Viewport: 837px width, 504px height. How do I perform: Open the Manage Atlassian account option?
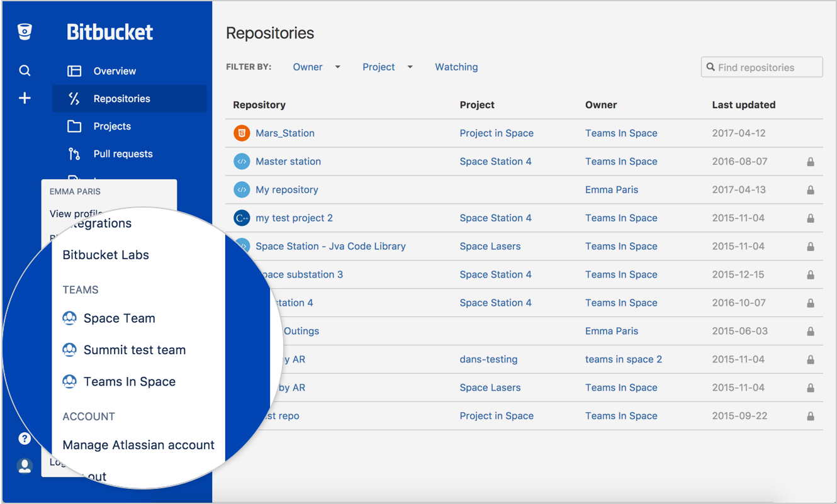point(138,445)
